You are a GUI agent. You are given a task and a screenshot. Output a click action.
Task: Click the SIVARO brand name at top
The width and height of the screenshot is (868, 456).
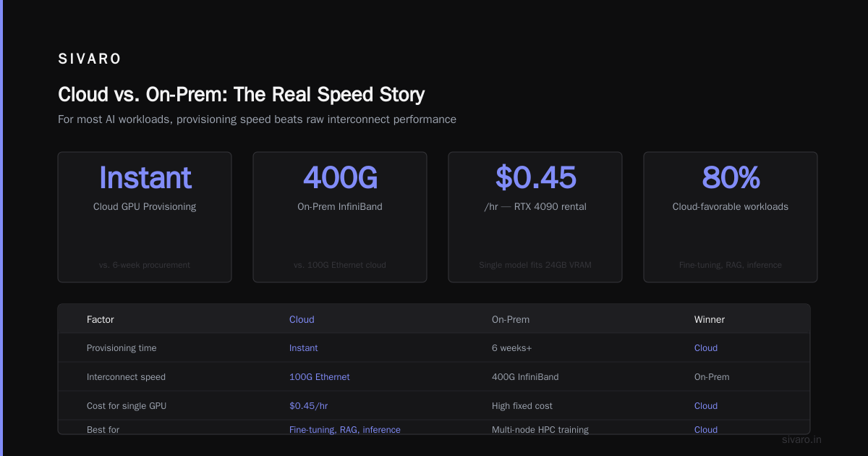[90, 59]
